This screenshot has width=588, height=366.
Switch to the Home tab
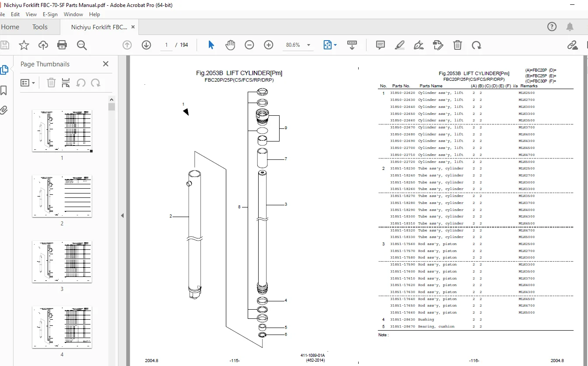pyautogui.click(x=10, y=27)
